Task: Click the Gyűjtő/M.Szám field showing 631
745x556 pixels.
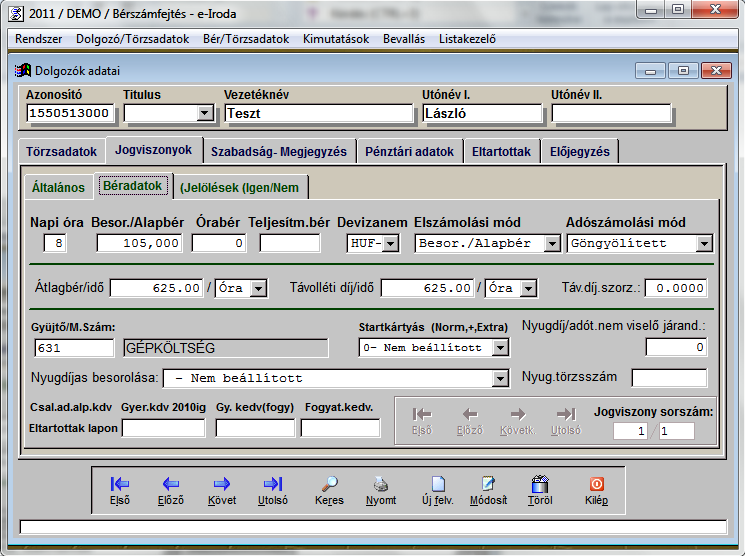Action: pos(75,348)
